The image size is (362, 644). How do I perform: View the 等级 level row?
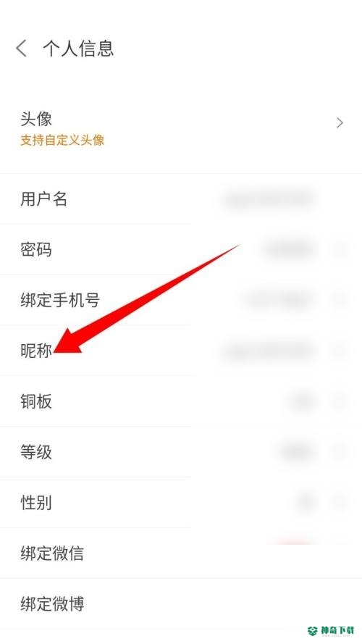pyautogui.click(x=181, y=452)
